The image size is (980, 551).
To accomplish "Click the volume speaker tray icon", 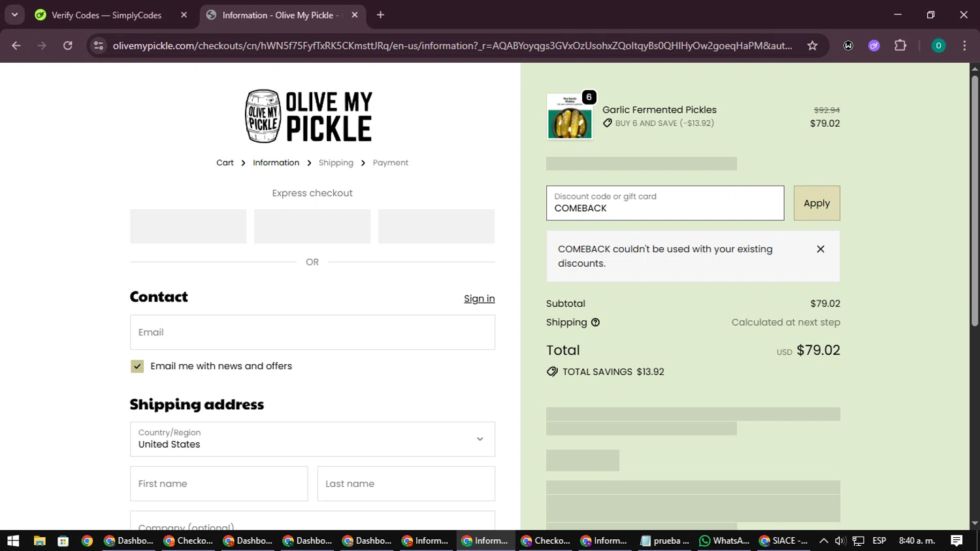I will (840, 541).
